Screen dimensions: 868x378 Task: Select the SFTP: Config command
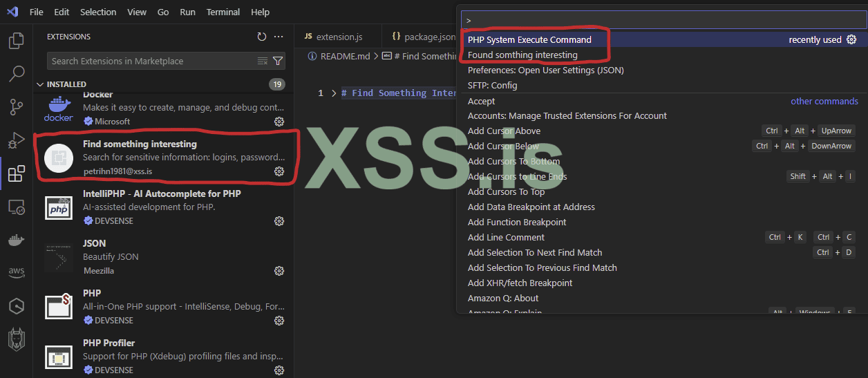tap(663, 85)
